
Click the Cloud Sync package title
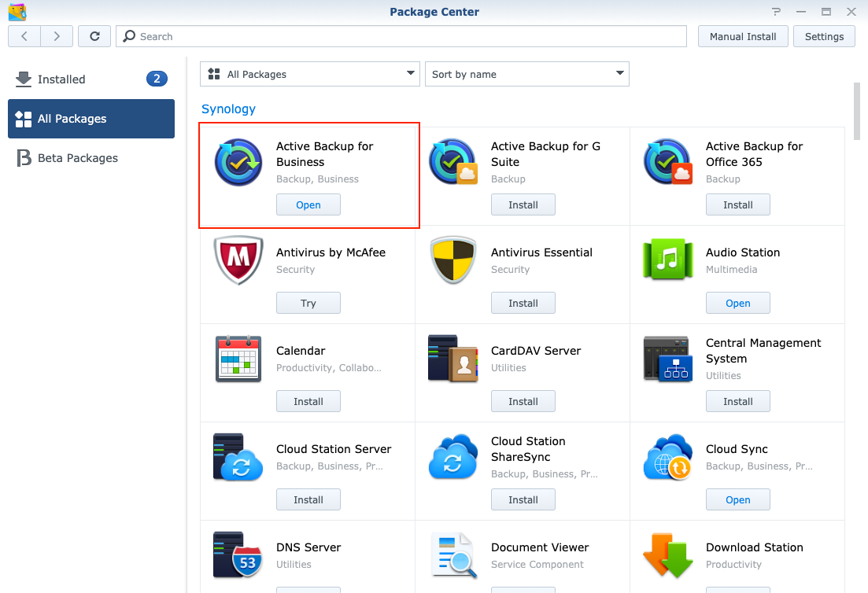pos(737,449)
